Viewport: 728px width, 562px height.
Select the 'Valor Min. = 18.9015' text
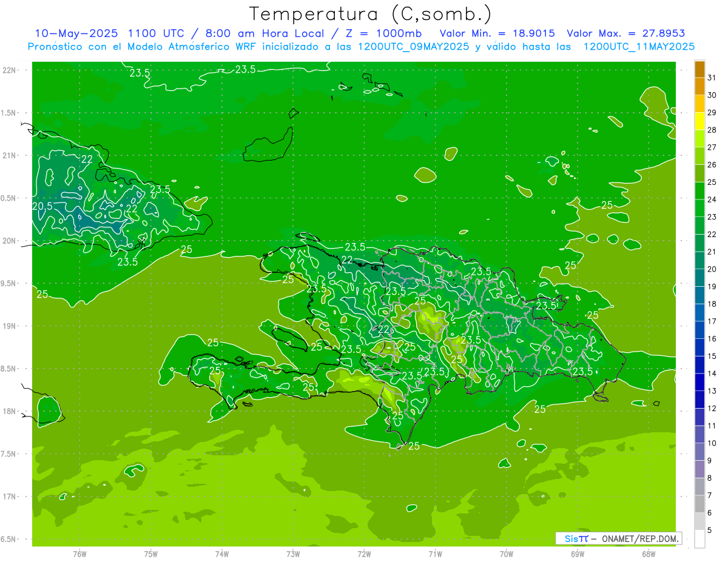(x=497, y=33)
